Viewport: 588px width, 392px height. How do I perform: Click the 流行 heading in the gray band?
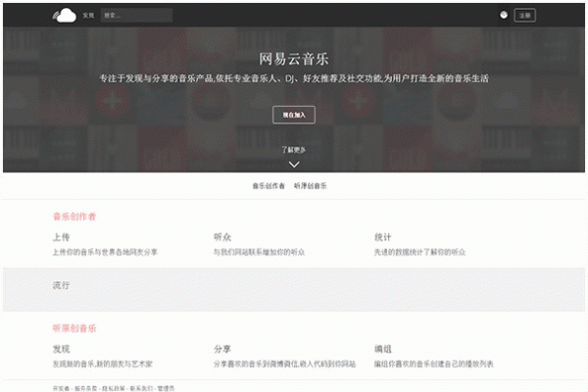61,285
